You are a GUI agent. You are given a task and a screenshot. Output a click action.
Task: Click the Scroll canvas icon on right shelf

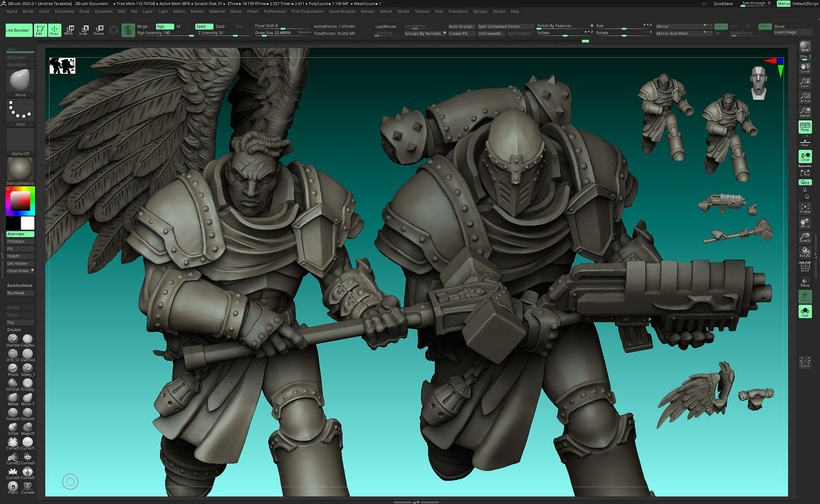coord(805,67)
